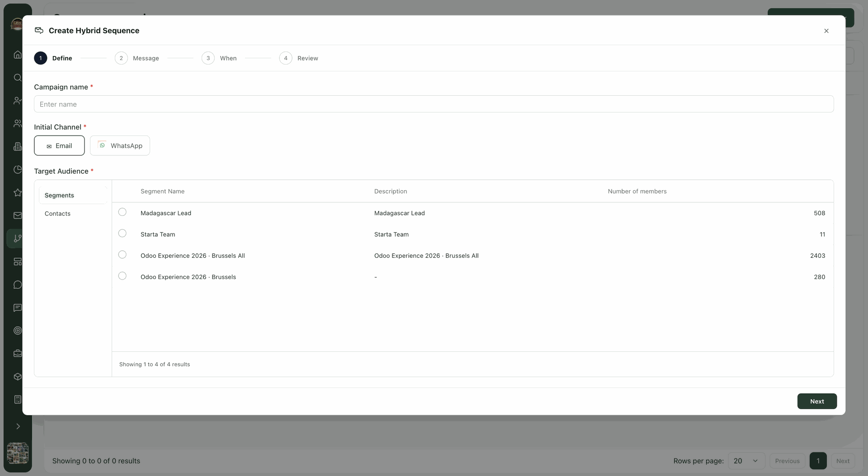The height and width of the screenshot is (476, 868).
Task: Click the search magnifier sidebar icon
Action: pos(18,78)
